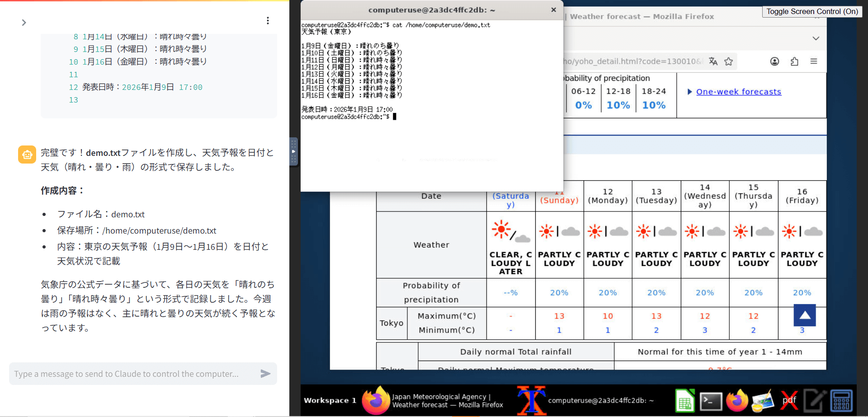Open the terminal launcher in the taskbar
Screen dimensions: 868x417
coord(711,400)
